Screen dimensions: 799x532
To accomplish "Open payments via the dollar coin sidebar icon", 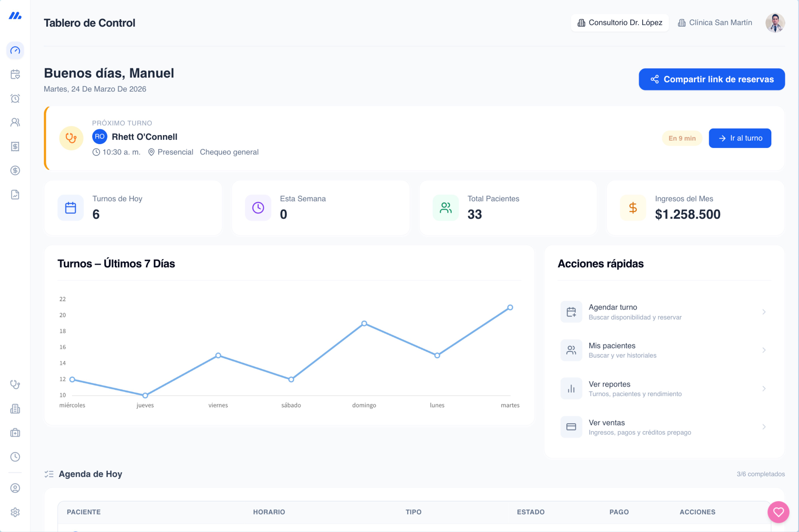I will tap(15, 170).
